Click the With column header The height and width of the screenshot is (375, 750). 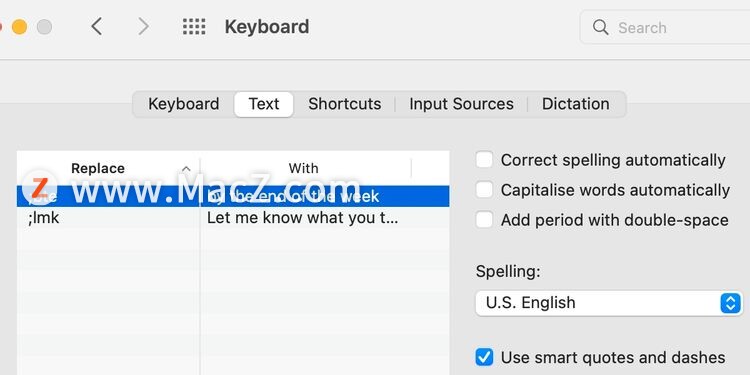303,168
